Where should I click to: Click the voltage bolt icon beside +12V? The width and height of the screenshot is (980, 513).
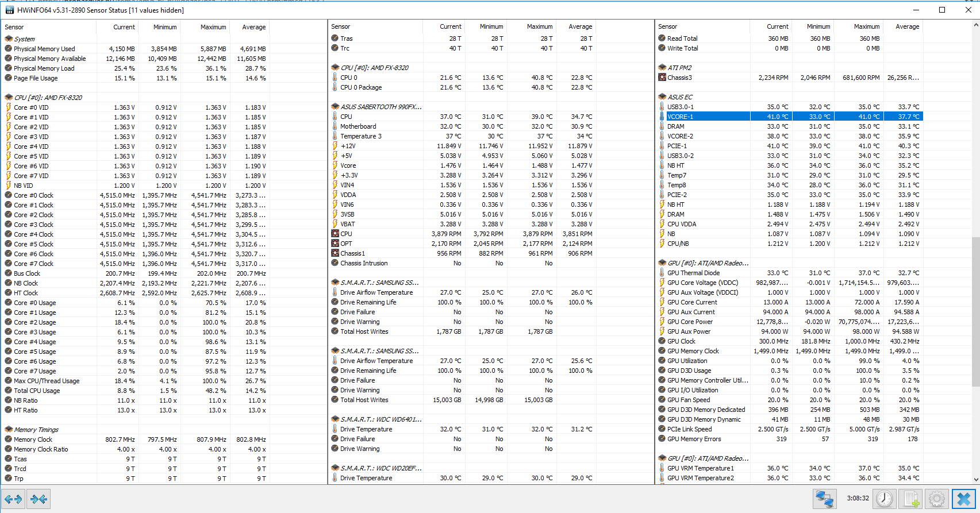335,146
